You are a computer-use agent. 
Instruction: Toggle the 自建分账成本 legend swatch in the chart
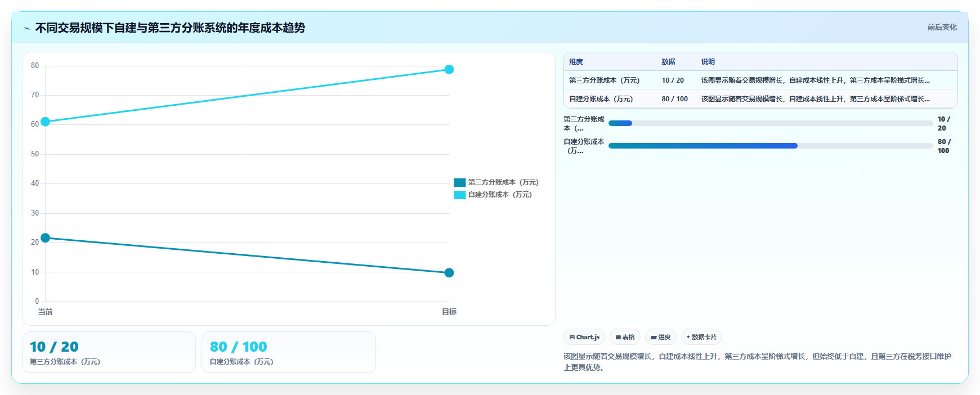click(x=459, y=195)
